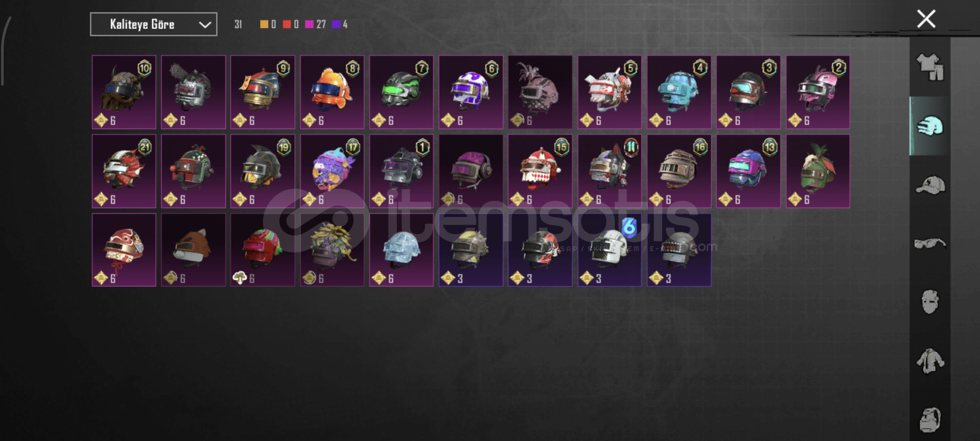This screenshot has width=980, height=441.
Task: Select the red helmet with cloud download icon
Action: [263, 250]
